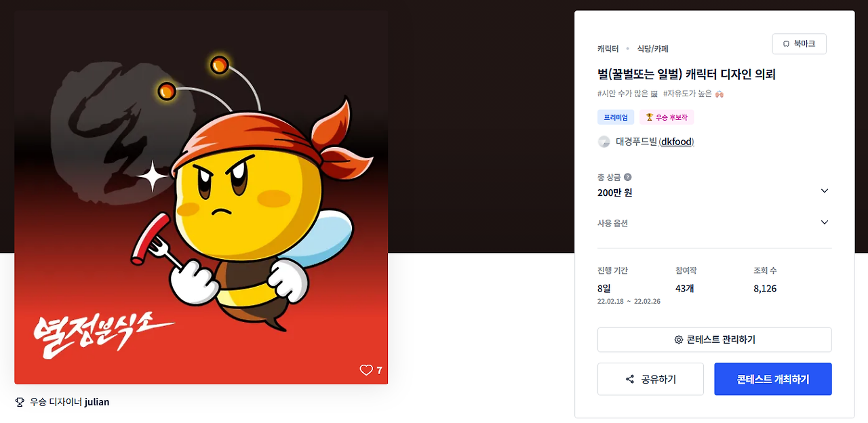Select the 프리미엄 badge
The width and height of the screenshot is (868, 423).
[616, 117]
